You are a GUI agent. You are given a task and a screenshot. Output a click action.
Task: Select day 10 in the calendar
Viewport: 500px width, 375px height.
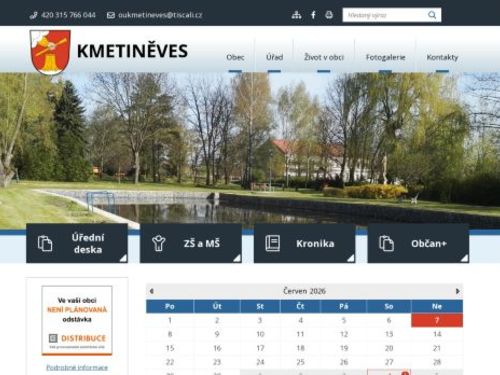[x=260, y=334]
